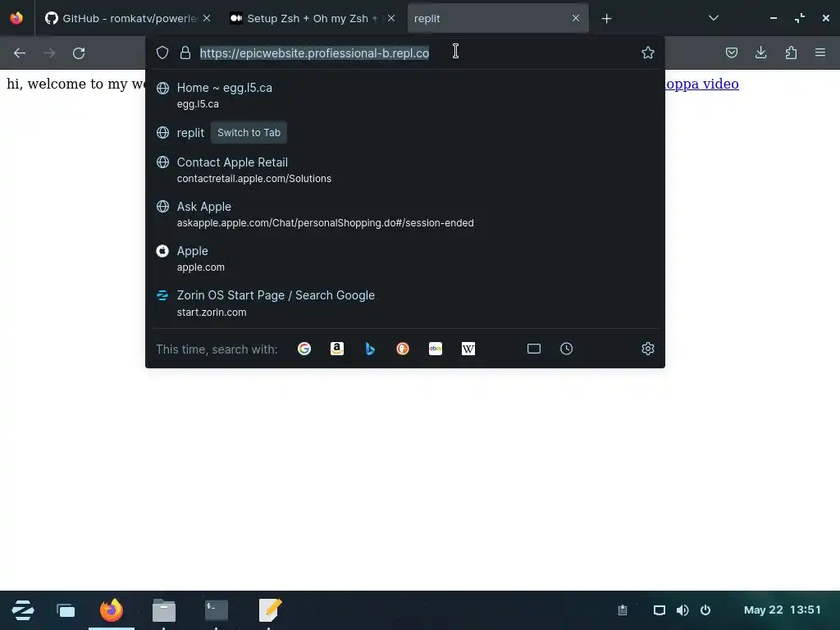Click the Activities overview taskbar icon
Image resolution: width=840 pixels, height=630 pixels.
pyautogui.click(x=66, y=610)
